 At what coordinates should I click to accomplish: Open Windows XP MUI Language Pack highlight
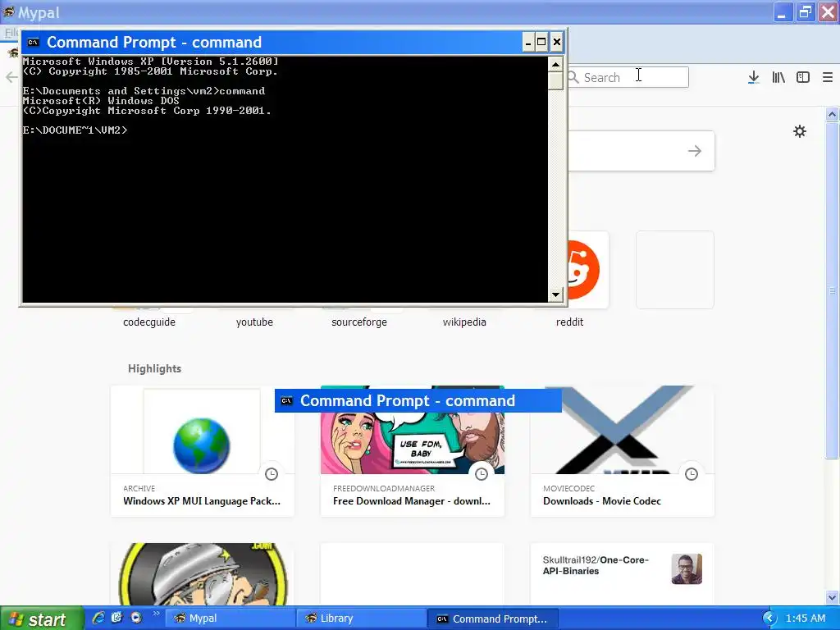click(202, 501)
